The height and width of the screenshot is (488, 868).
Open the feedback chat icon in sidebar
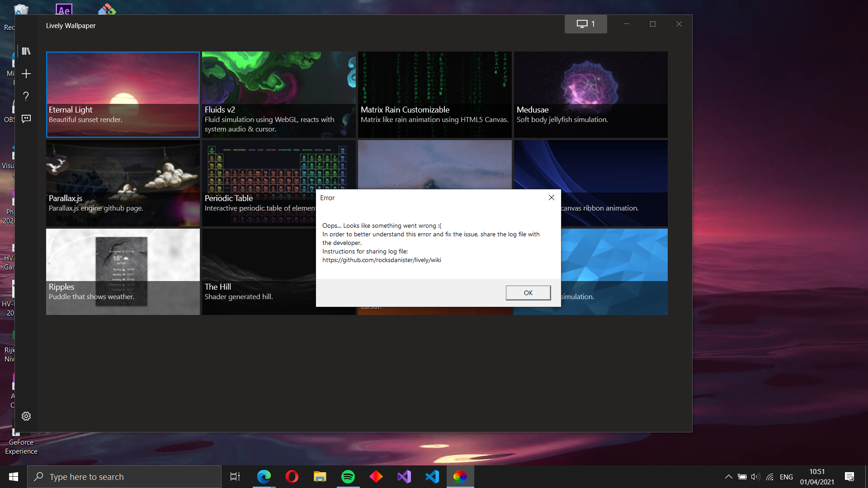26,119
